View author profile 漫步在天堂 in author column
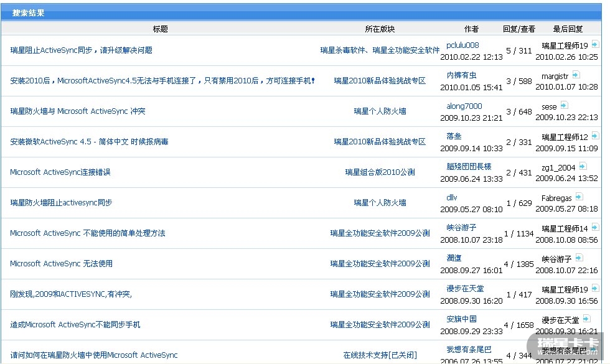Image resolution: width=610 pixels, height=364 pixels. coord(466,289)
